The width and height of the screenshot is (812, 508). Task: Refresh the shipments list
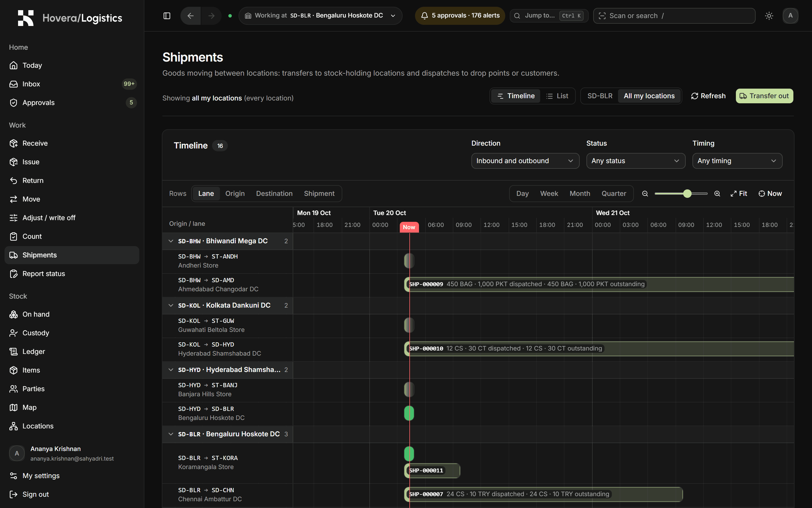coord(708,96)
